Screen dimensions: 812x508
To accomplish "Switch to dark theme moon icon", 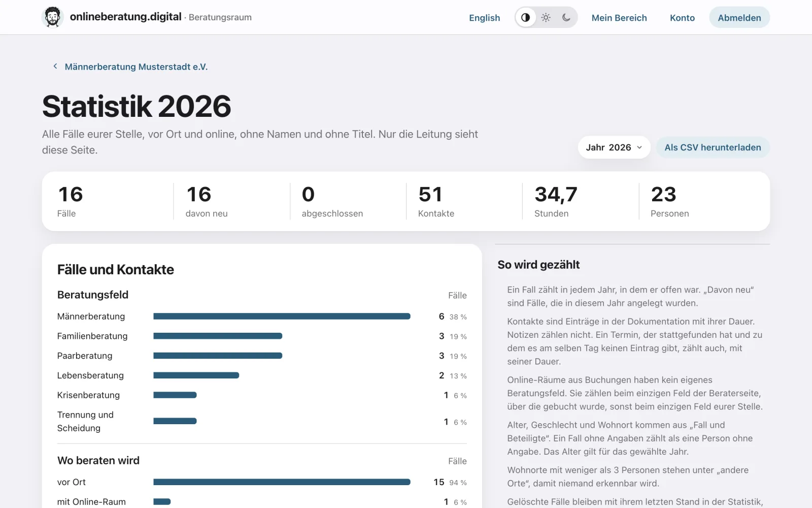I will (566, 17).
